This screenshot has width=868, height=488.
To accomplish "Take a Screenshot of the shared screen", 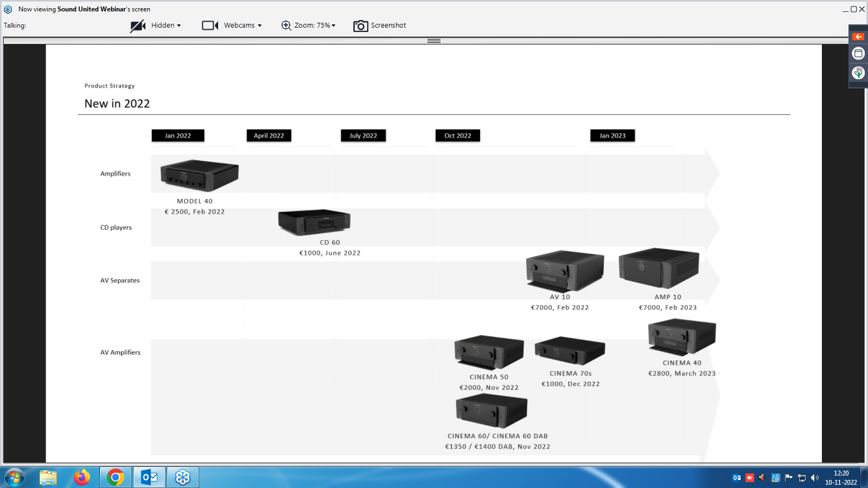I will (x=380, y=25).
